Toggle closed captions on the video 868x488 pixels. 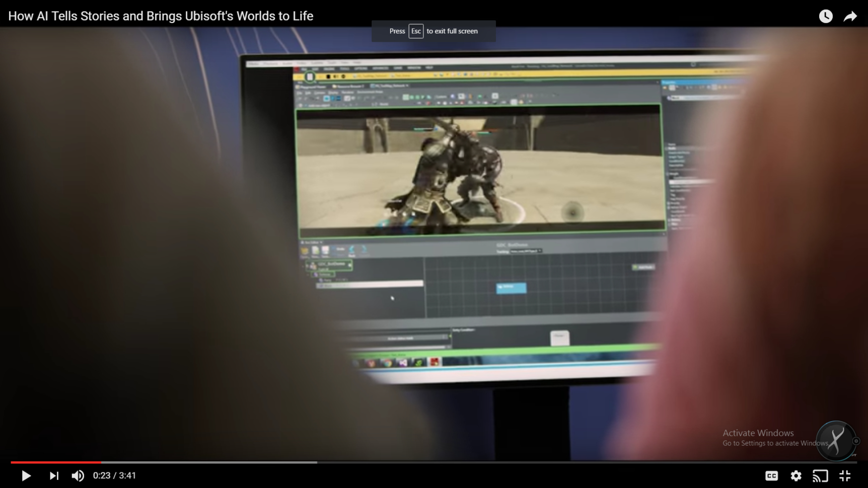771,475
